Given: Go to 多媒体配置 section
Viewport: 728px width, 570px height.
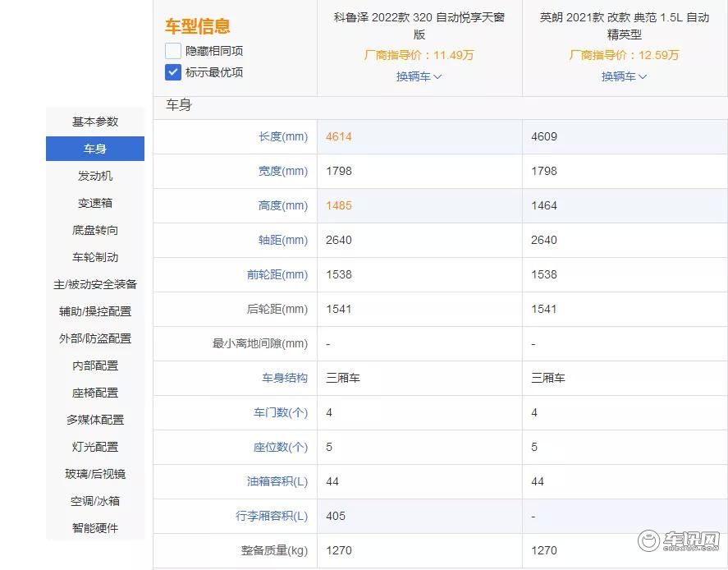Looking at the screenshot, I should (95, 420).
